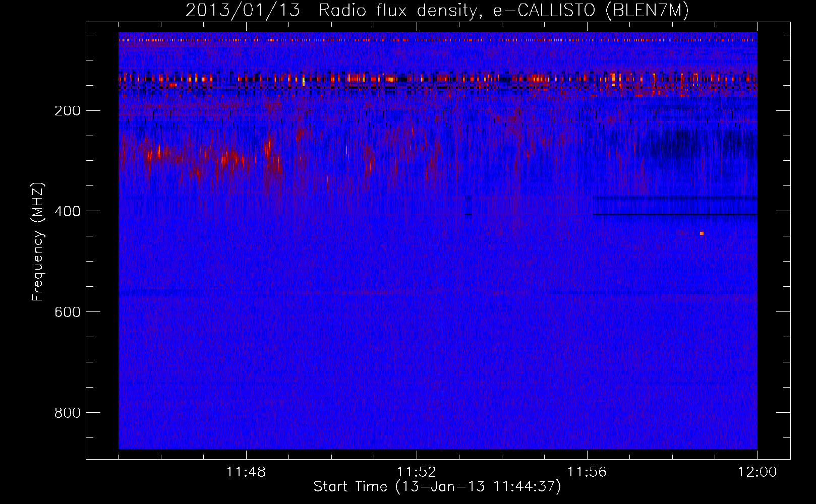Click the 11:52 time tick label
This screenshot has height=504, width=816.
pyautogui.click(x=417, y=472)
